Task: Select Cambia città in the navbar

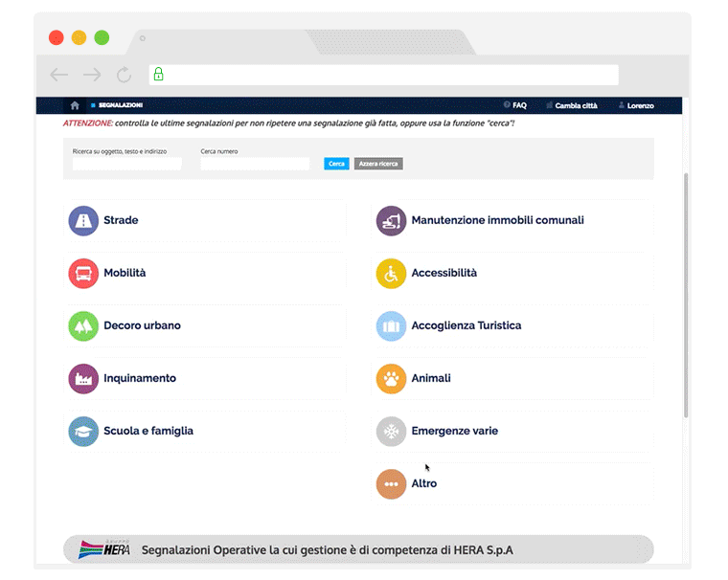Action: tap(572, 105)
